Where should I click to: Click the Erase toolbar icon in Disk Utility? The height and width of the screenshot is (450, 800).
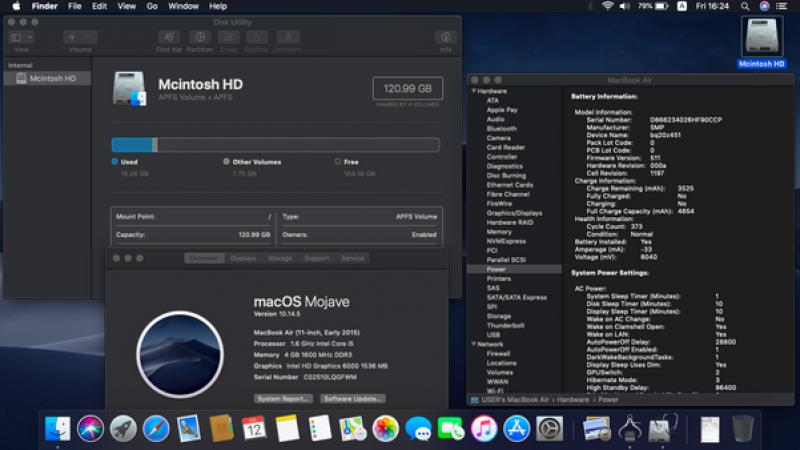[x=228, y=37]
